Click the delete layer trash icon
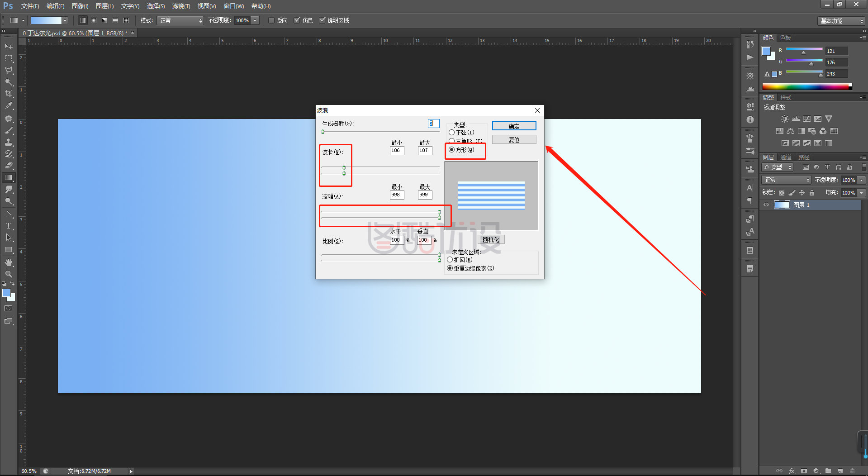868x476 pixels. click(852, 471)
